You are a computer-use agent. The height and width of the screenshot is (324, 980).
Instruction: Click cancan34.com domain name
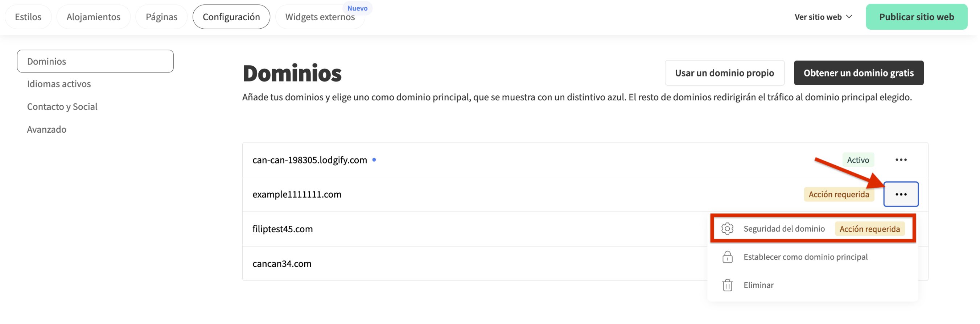pyautogui.click(x=282, y=263)
